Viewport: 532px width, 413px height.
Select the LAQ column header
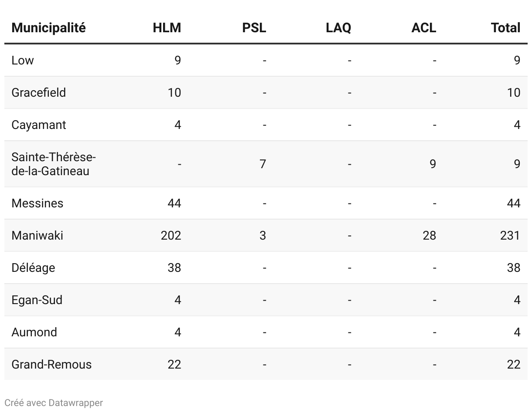338,28
